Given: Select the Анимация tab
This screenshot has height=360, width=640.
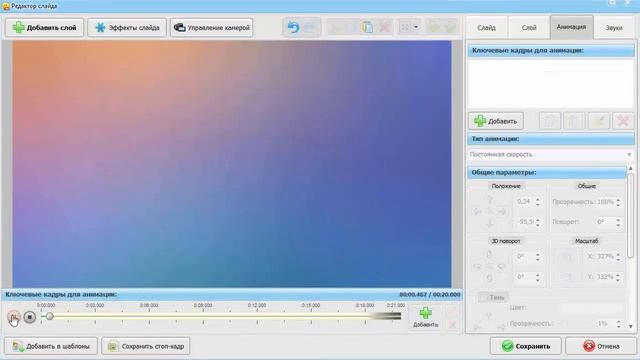Looking at the screenshot, I should [x=571, y=27].
